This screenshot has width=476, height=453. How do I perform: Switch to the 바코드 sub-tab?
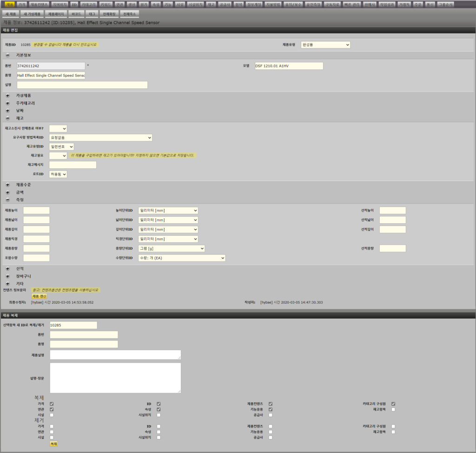click(76, 14)
